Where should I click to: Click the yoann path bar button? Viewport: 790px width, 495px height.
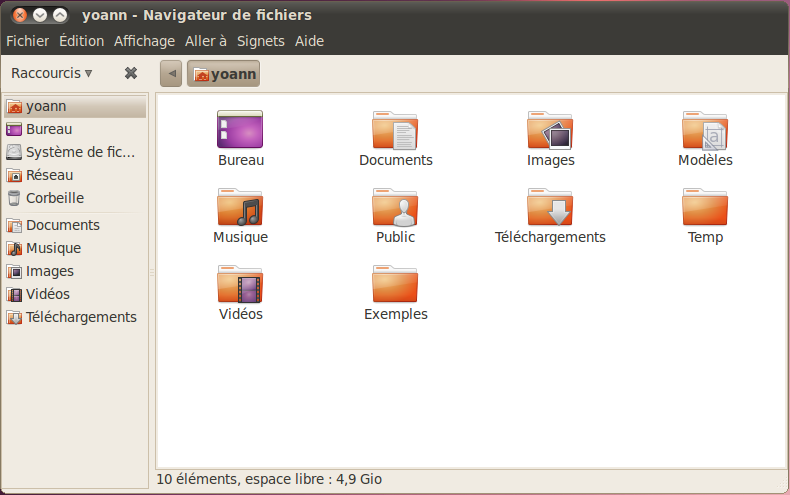click(x=224, y=74)
